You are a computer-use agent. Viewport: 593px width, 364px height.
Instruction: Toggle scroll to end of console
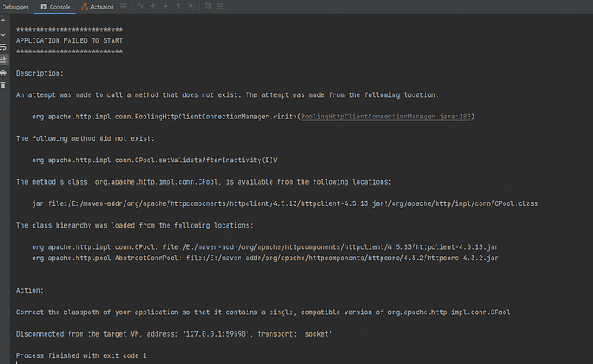pos(3,59)
